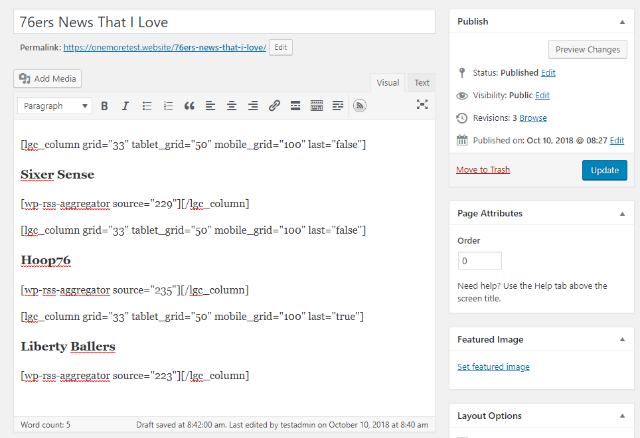This screenshot has height=438, width=640.
Task: Click the WP RSS Aggregator shortcode icon
Action: pyautogui.click(x=360, y=106)
